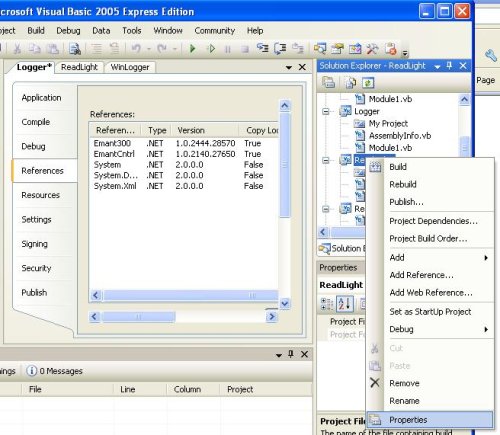The width and height of the screenshot is (500, 435).
Task: Click the Paste toolbar icon
Action: [52, 49]
